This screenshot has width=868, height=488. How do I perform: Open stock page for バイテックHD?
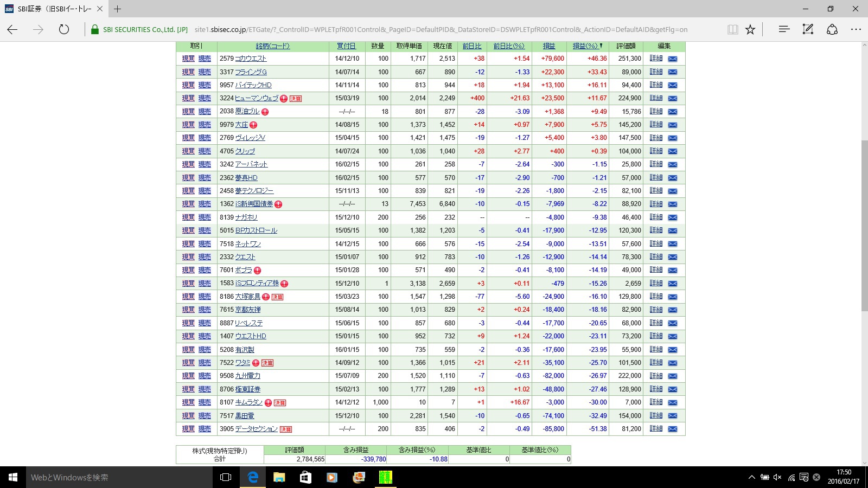pyautogui.click(x=253, y=85)
